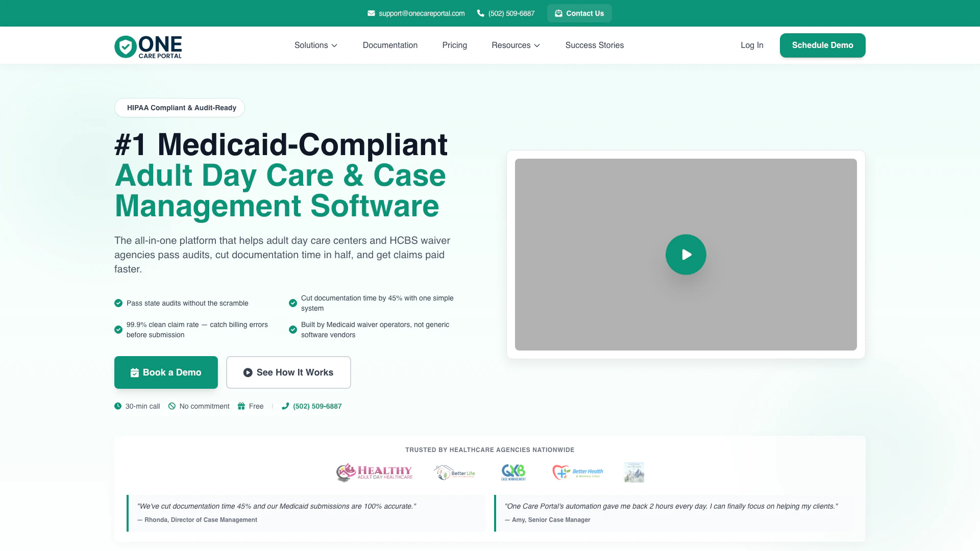This screenshot has width=980, height=551.
Task: Click the envelope icon beside support email
Action: pyautogui.click(x=371, y=13)
